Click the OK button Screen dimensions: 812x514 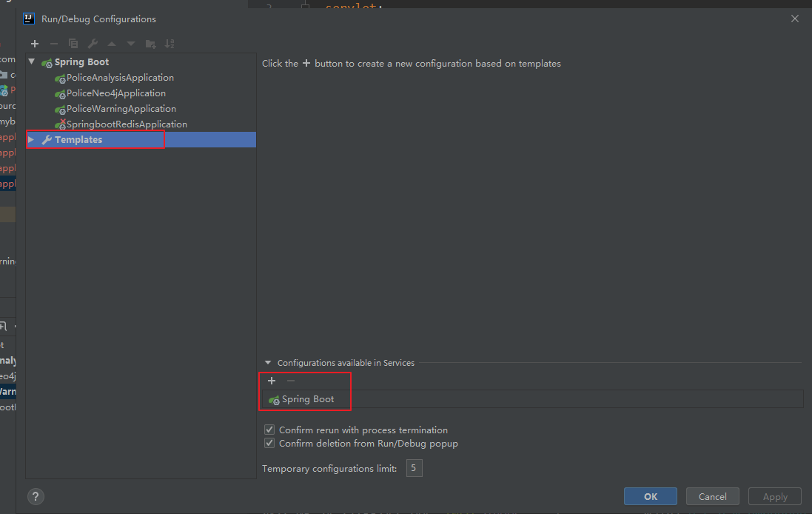[651, 496]
